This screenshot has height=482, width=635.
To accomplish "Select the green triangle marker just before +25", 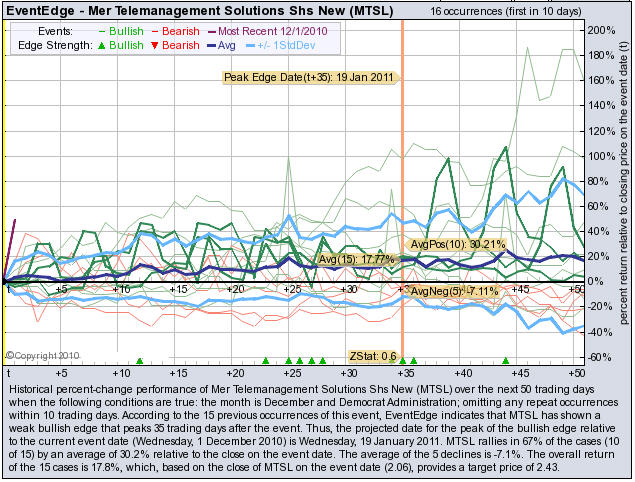I will pos(289,360).
